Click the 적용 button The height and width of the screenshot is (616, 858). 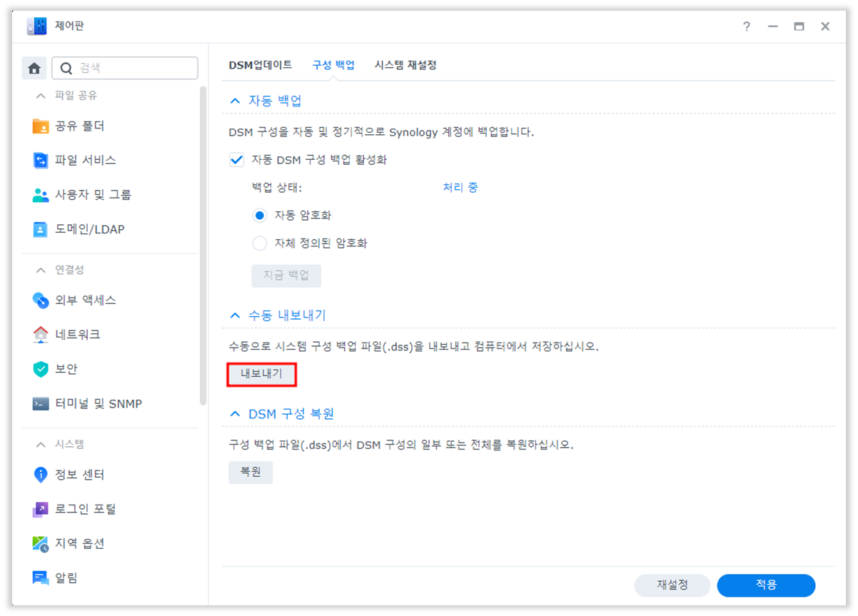(x=766, y=585)
